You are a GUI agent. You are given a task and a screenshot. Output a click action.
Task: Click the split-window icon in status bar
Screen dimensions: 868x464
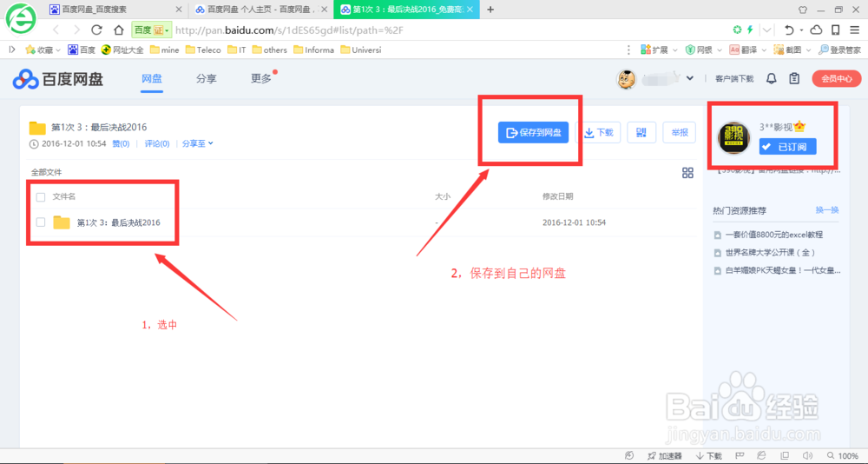pyautogui.click(x=784, y=455)
